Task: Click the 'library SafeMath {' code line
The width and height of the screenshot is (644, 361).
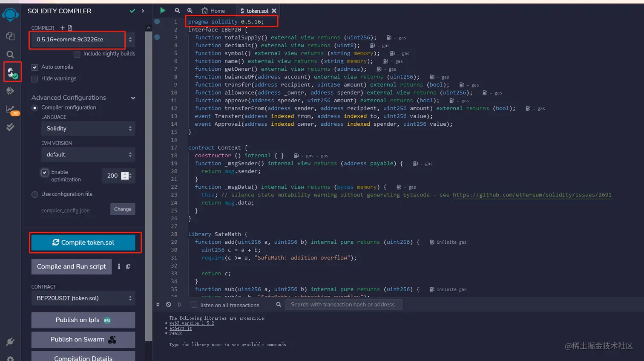Action: click(218, 234)
